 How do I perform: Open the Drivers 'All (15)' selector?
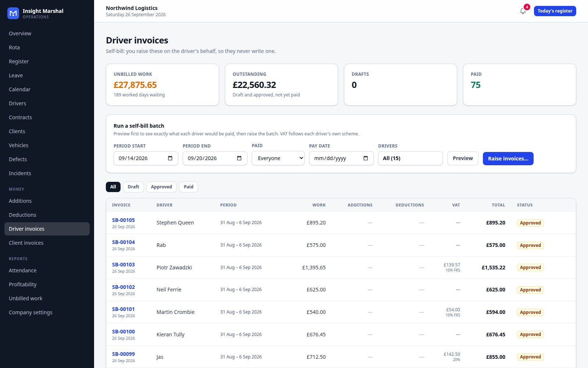410,158
